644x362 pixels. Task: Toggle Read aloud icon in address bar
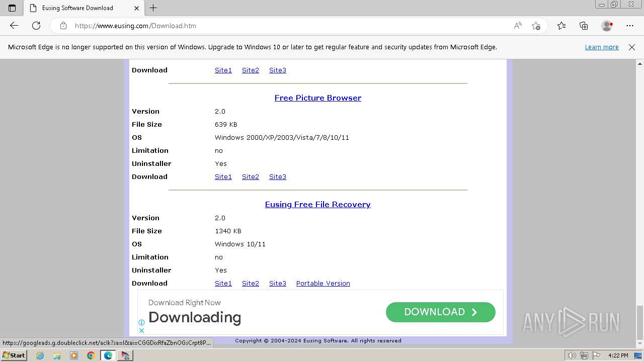pyautogui.click(x=518, y=26)
